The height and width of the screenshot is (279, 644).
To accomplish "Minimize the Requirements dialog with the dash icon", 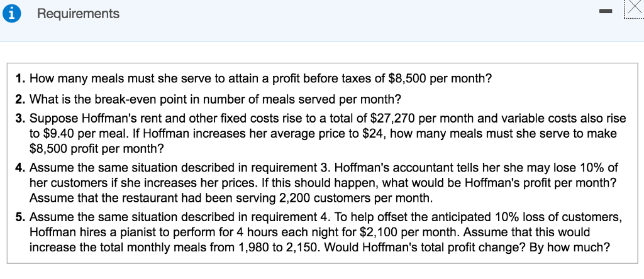I will coord(606,13).
